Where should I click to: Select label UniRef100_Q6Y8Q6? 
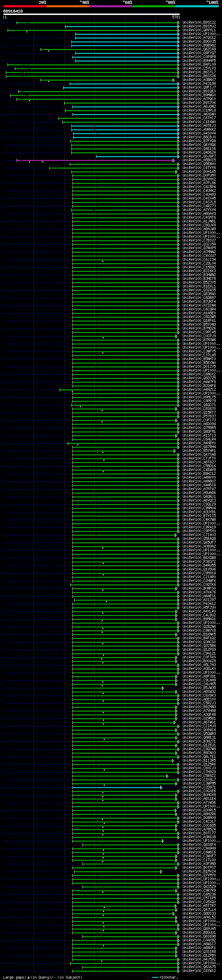199,145
